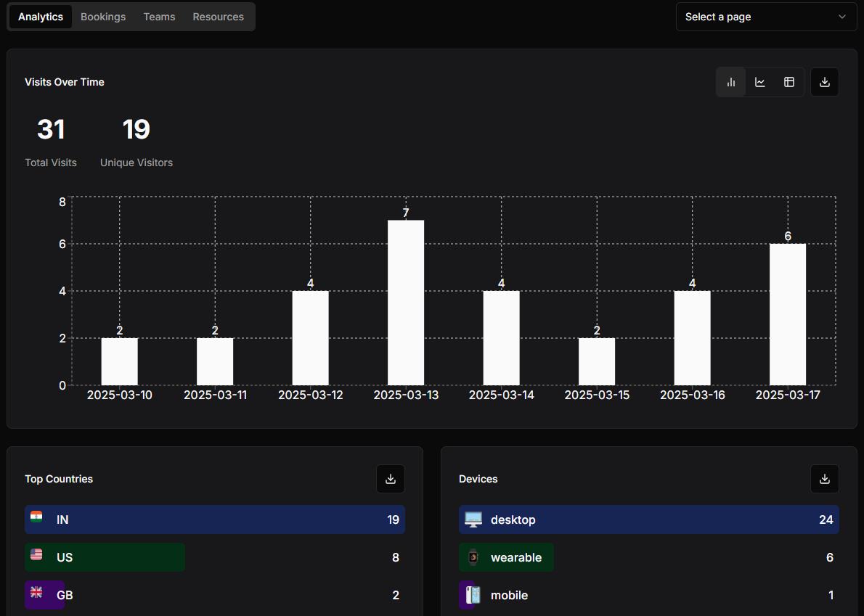The image size is (864, 616).
Task: Click the US flag icon
Action: (x=36, y=554)
